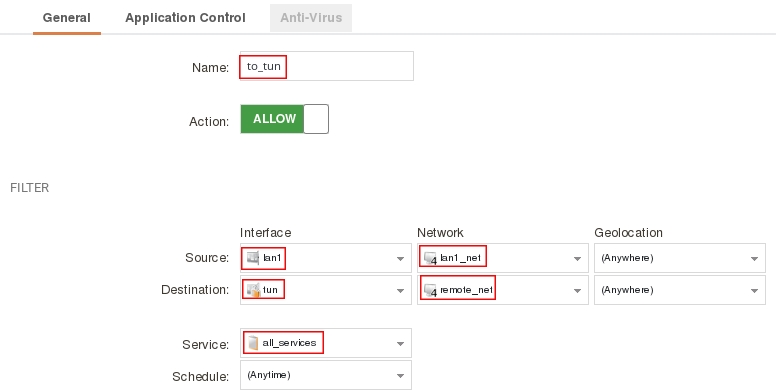
Task: Expand the Source Interface dropdown arrow
Action: pyautogui.click(x=400, y=258)
